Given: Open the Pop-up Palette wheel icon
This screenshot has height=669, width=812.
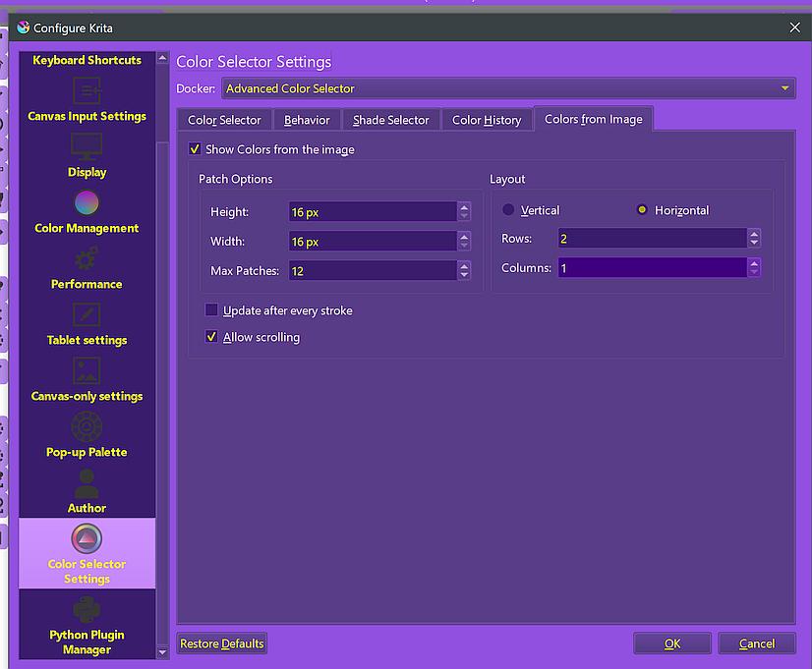Looking at the screenshot, I should click(87, 427).
